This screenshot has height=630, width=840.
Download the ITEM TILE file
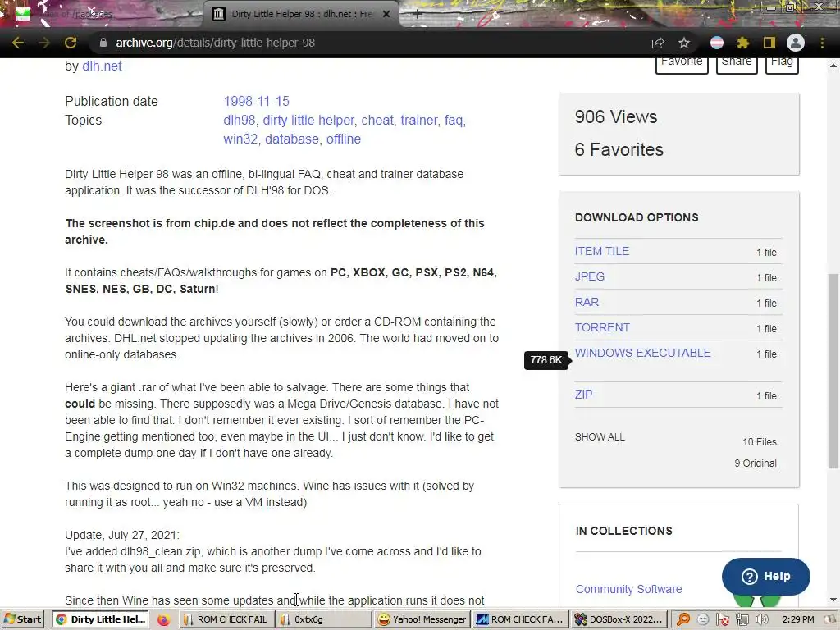(602, 251)
